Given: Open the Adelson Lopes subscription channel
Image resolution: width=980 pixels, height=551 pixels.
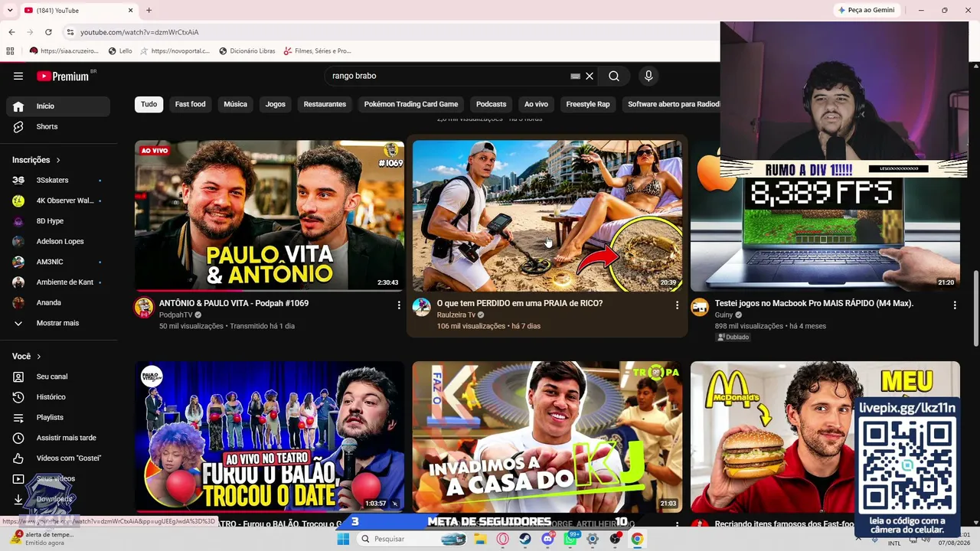Looking at the screenshot, I should pyautogui.click(x=58, y=242).
